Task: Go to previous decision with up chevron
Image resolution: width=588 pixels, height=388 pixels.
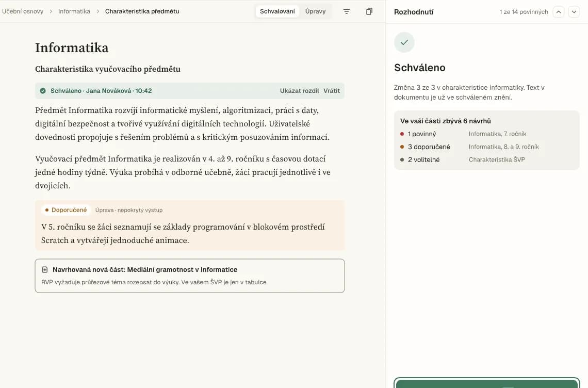Action: click(559, 12)
